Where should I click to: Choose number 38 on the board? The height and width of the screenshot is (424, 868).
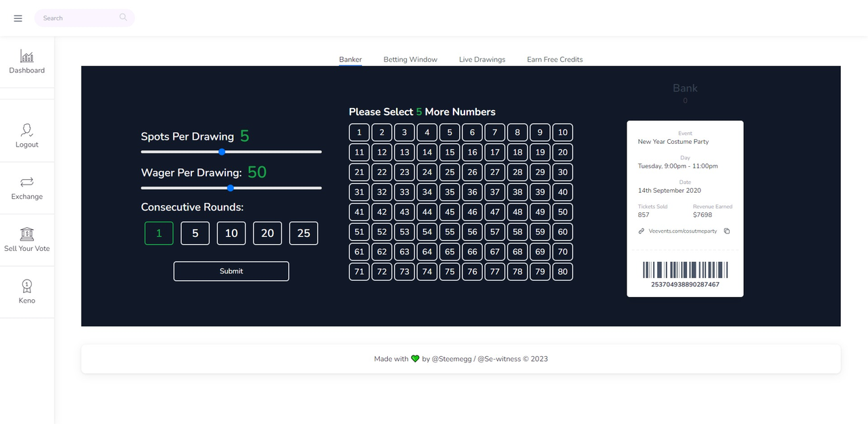coord(517,192)
